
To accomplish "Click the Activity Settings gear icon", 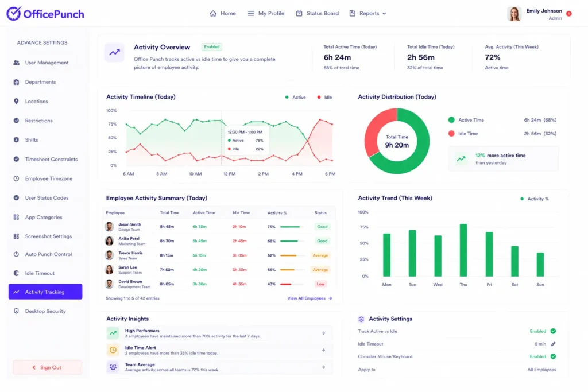I will coord(361,319).
